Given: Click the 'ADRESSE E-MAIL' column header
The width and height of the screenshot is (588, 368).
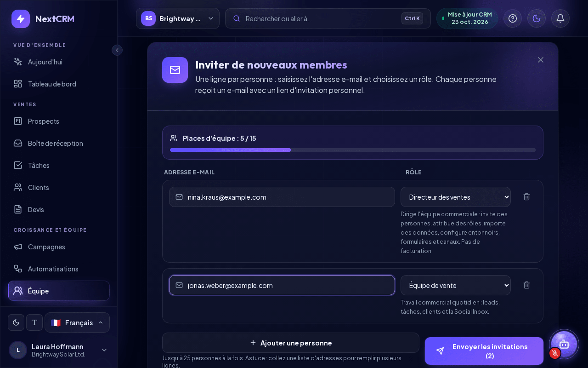Looking at the screenshot, I should 189,172.
